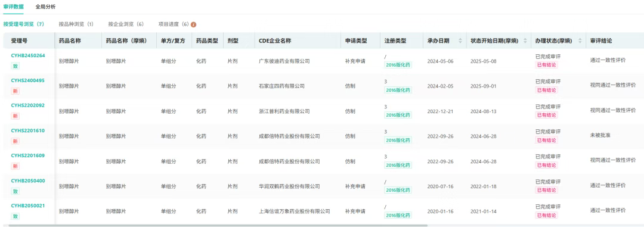Screen dimensions: 644x227
Task: Select company 上海信谊万象药业股份有限公司
Action: [295, 212]
